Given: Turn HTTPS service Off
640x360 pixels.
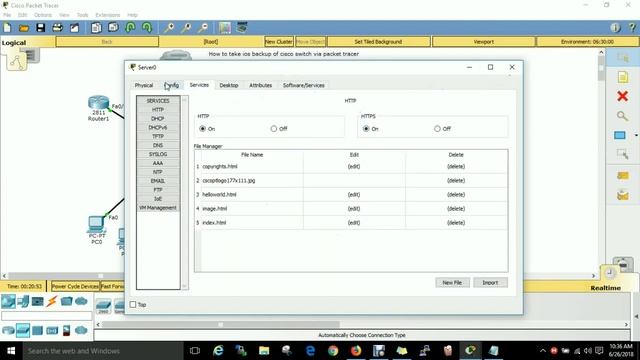Looking at the screenshot, I should coord(437,129).
